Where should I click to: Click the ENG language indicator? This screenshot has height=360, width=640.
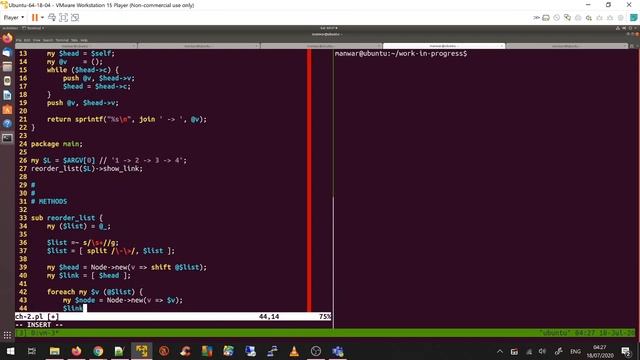point(576,351)
